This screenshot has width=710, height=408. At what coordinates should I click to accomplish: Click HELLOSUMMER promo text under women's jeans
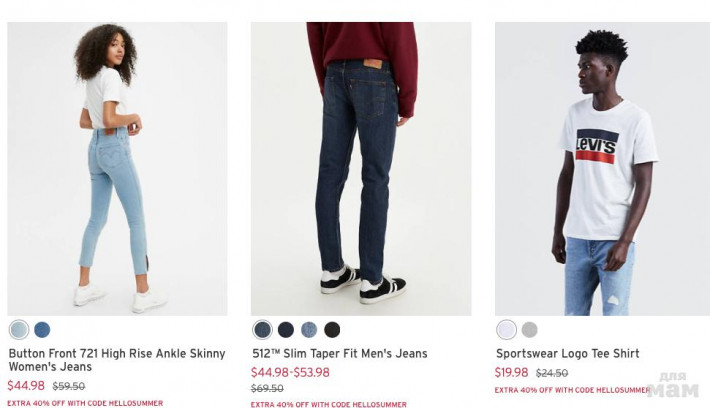[85, 403]
